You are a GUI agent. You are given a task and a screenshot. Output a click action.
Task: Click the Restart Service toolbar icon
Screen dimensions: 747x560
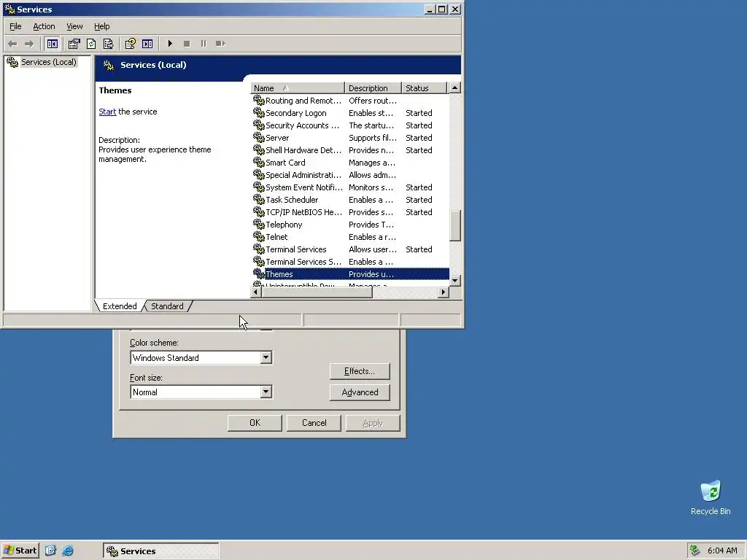tap(220, 44)
